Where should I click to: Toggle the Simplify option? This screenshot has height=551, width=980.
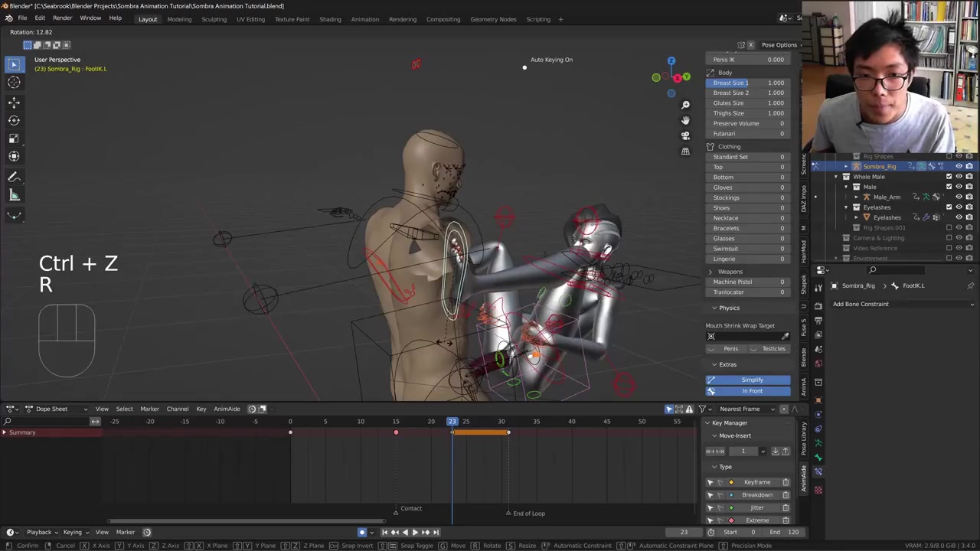751,380
